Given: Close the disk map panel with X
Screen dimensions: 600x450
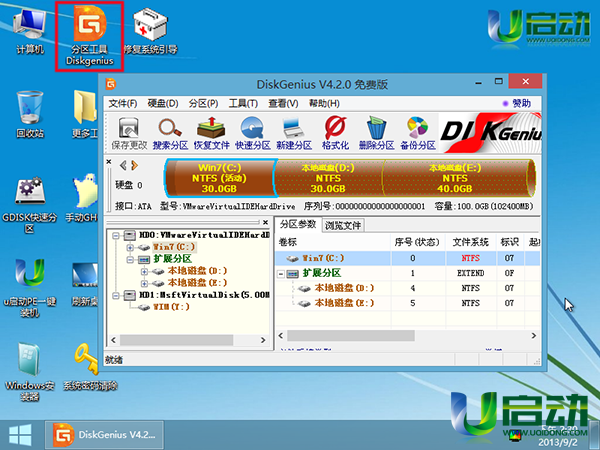Looking at the screenshot, I should click(x=109, y=162).
